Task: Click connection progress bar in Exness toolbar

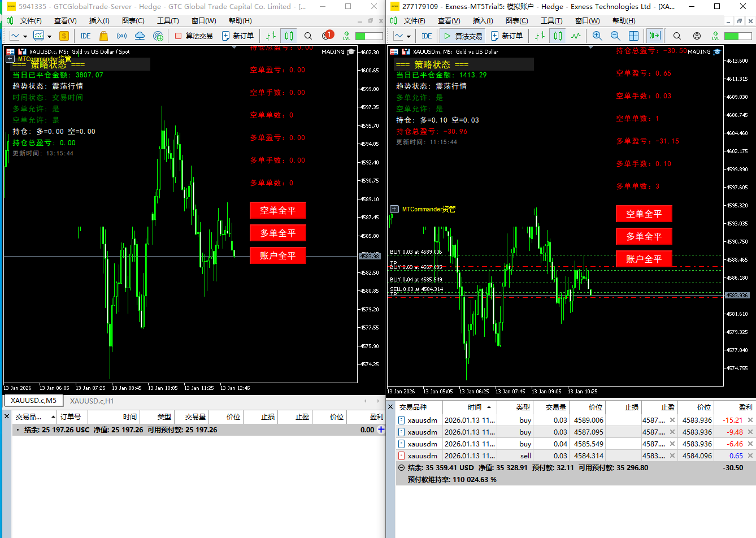Action: coord(738,36)
